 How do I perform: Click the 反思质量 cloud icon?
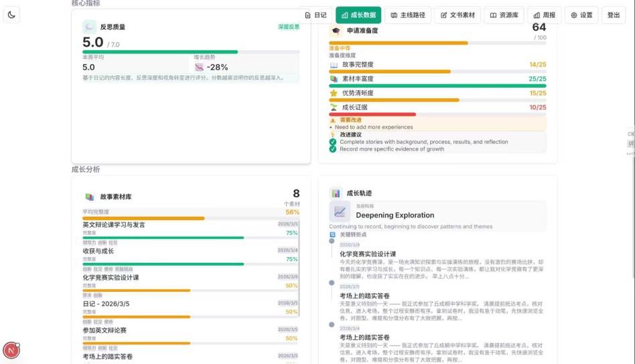(89, 27)
